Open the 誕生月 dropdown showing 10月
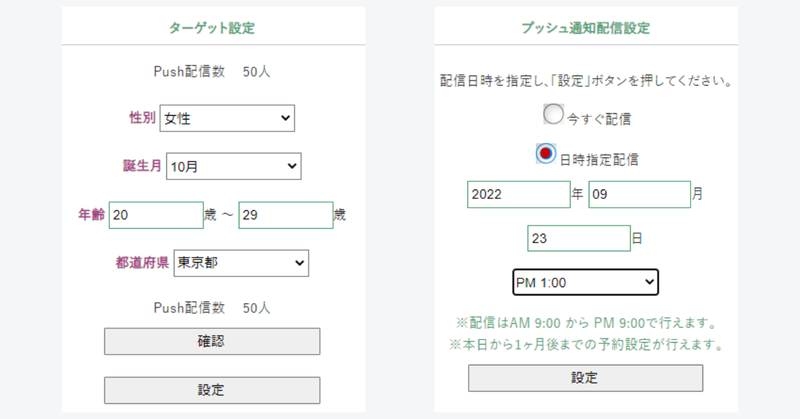This screenshot has width=800, height=419. 234,166
